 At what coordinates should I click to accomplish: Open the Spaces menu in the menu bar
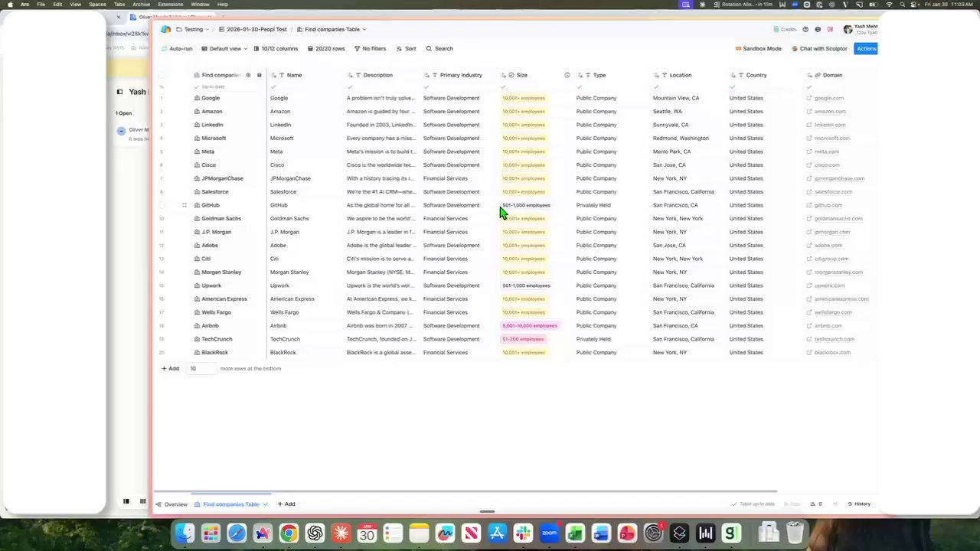coord(97,4)
